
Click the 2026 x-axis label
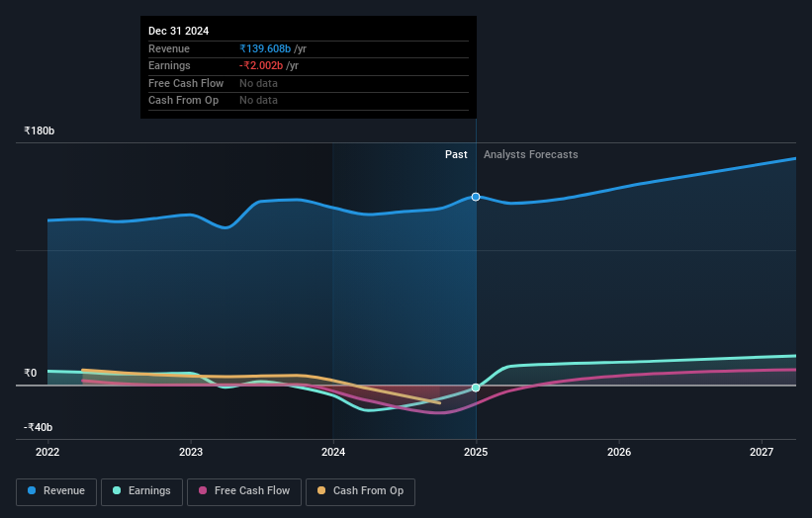click(619, 452)
